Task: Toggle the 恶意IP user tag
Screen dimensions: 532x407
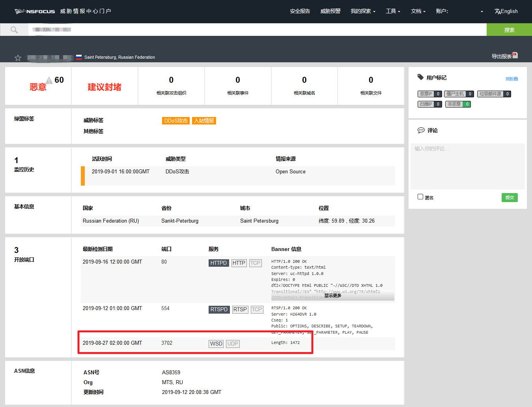Action: pyautogui.click(x=429, y=94)
